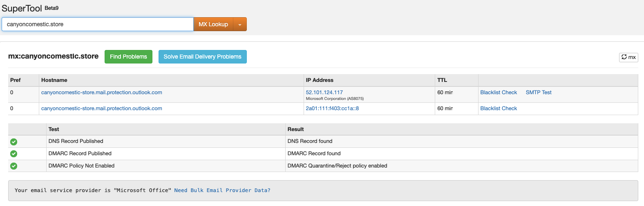Click the refresh mx icon button
The image size is (644, 206).
(x=628, y=57)
